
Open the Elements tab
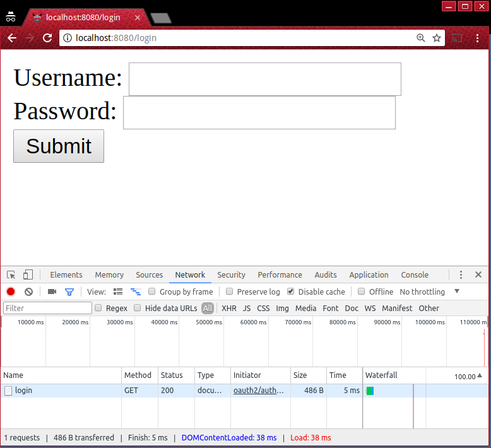(66, 275)
